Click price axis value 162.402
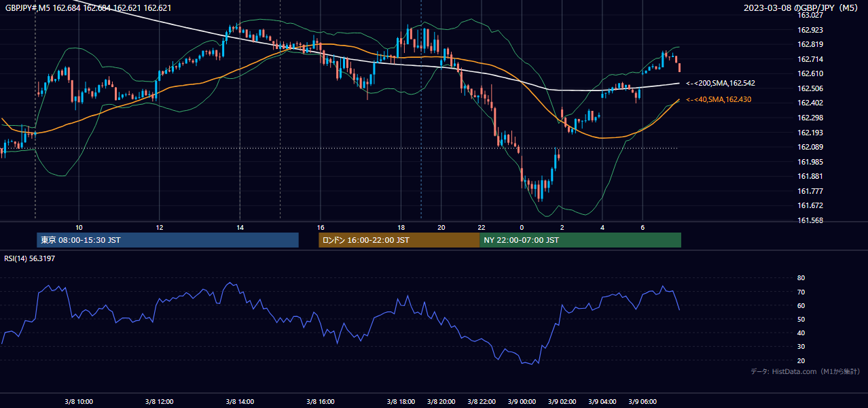The image size is (868, 408). pos(810,103)
